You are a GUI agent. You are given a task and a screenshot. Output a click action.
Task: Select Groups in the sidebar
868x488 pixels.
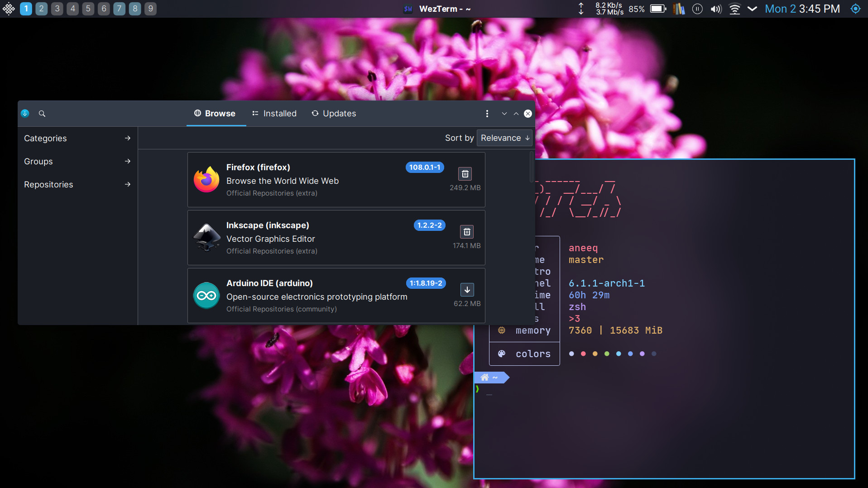(x=77, y=161)
